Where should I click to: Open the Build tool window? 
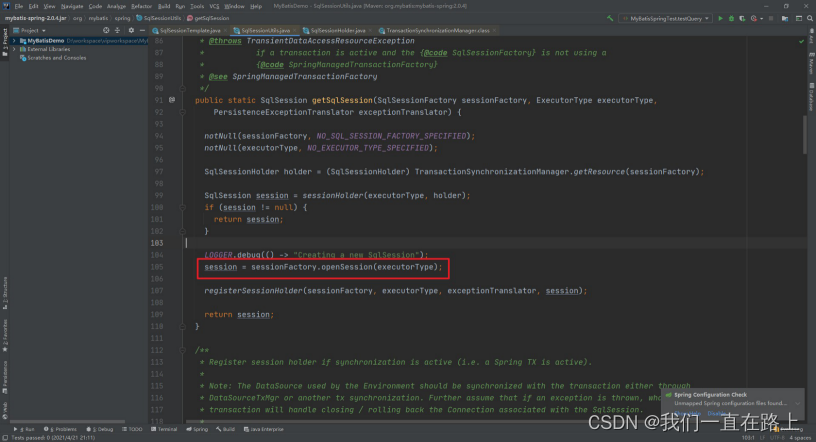pyautogui.click(x=225, y=429)
